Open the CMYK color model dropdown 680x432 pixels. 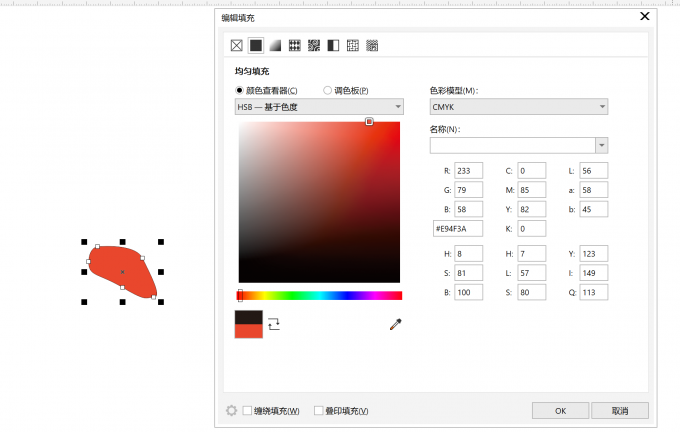coord(519,107)
